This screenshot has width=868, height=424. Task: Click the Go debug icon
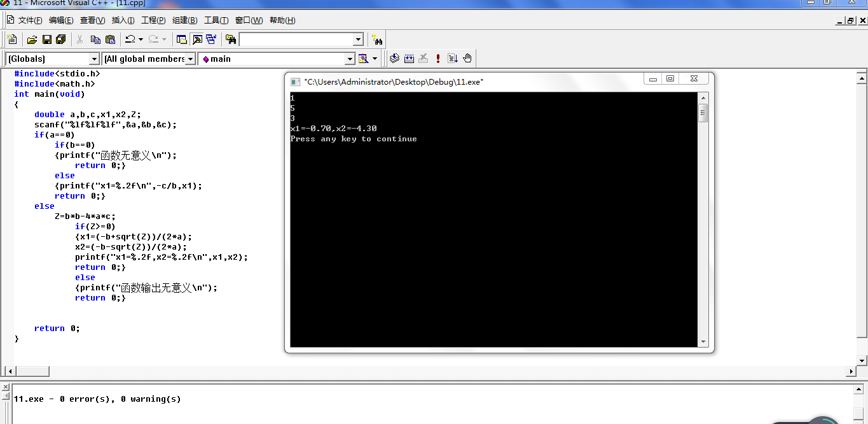(x=453, y=59)
